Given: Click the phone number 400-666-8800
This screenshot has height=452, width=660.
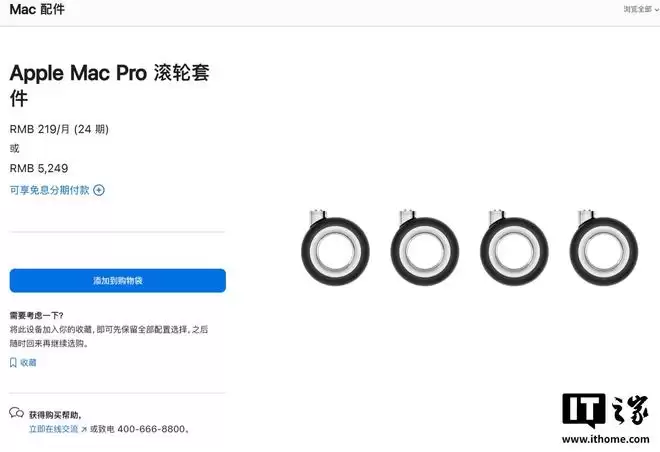Looking at the screenshot, I should pyautogui.click(x=151, y=429).
